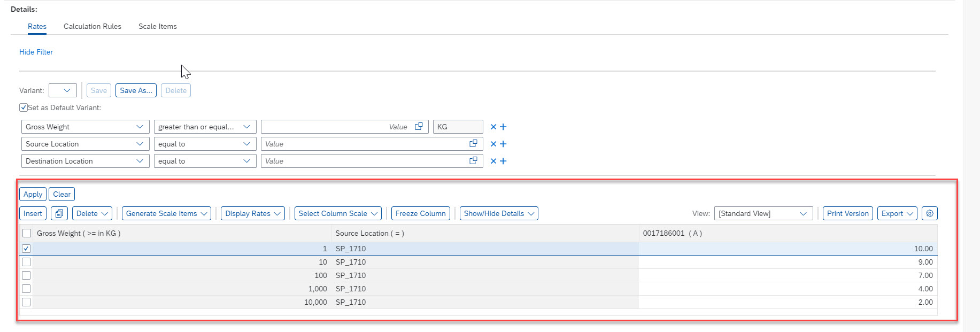This screenshot has height=332, width=980.
Task: Deselect the row with gross weight 1
Action: (x=26, y=249)
